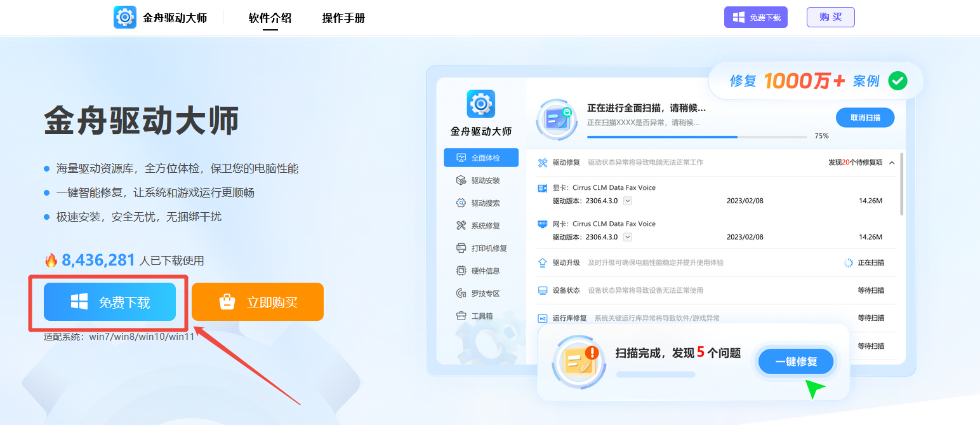
Task: Click the 8,436,281 download count
Action: [98, 260]
